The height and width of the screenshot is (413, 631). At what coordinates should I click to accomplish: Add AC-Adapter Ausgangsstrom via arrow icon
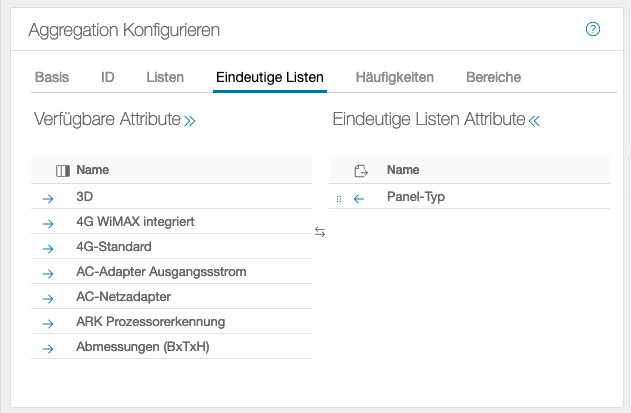tap(48, 273)
